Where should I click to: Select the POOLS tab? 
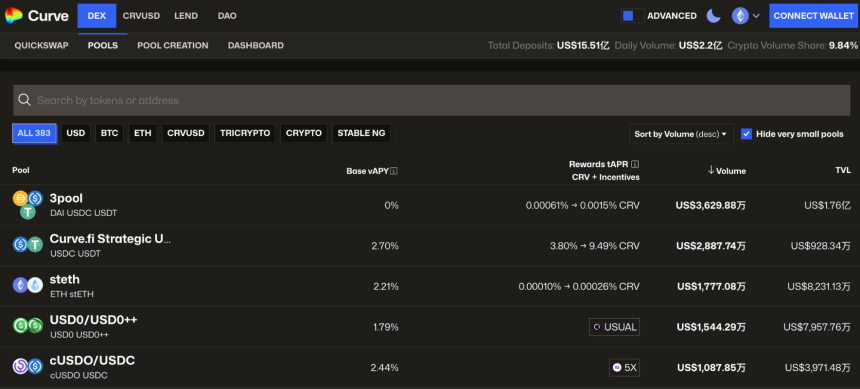tap(103, 46)
